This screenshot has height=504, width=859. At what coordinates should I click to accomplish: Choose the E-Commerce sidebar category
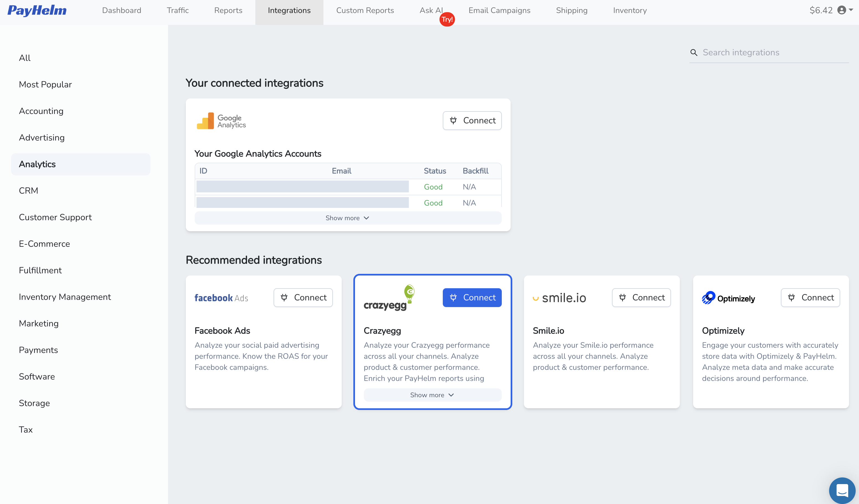tap(44, 244)
